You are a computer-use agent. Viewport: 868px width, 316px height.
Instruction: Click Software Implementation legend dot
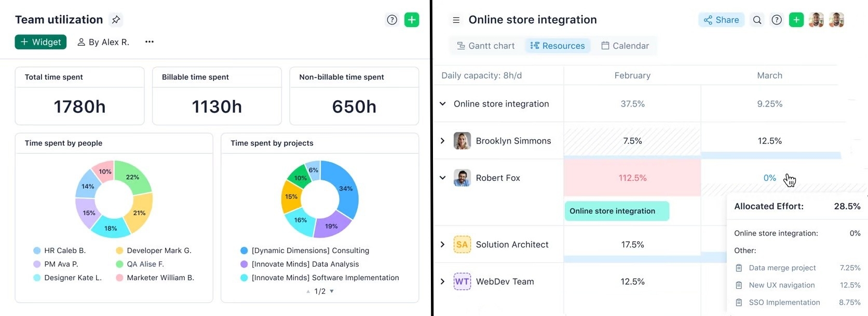point(244,278)
